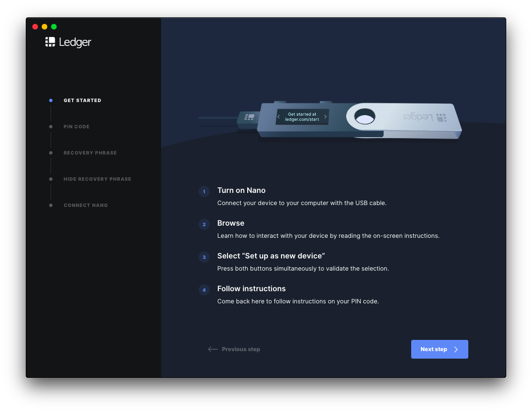The width and height of the screenshot is (532, 412).
Task: Click the Hide Recovery Phrase bullet dot
Action: (x=51, y=179)
